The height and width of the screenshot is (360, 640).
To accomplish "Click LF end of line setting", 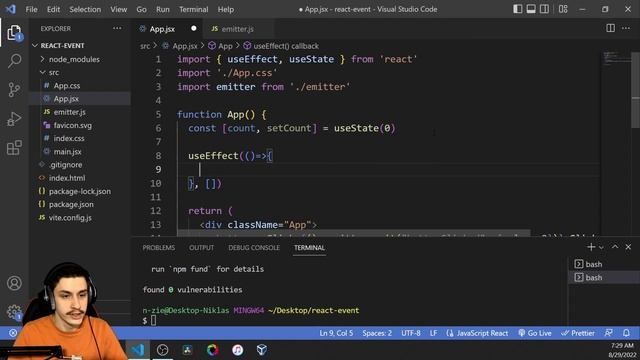I will pos(433,333).
